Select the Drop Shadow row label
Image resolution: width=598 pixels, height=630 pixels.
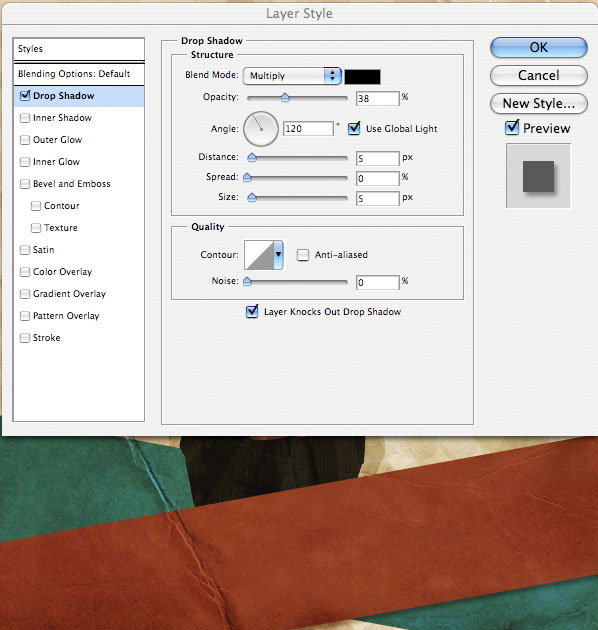63,96
